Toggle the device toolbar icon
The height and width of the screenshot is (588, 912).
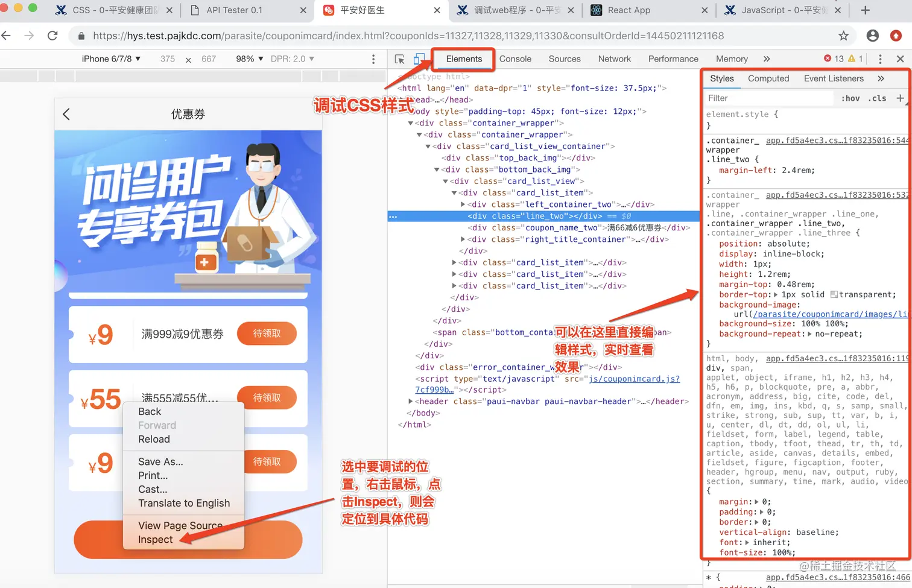click(419, 59)
